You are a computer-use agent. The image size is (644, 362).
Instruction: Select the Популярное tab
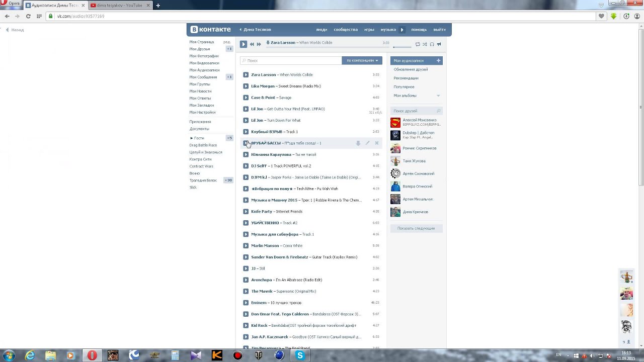(404, 87)
